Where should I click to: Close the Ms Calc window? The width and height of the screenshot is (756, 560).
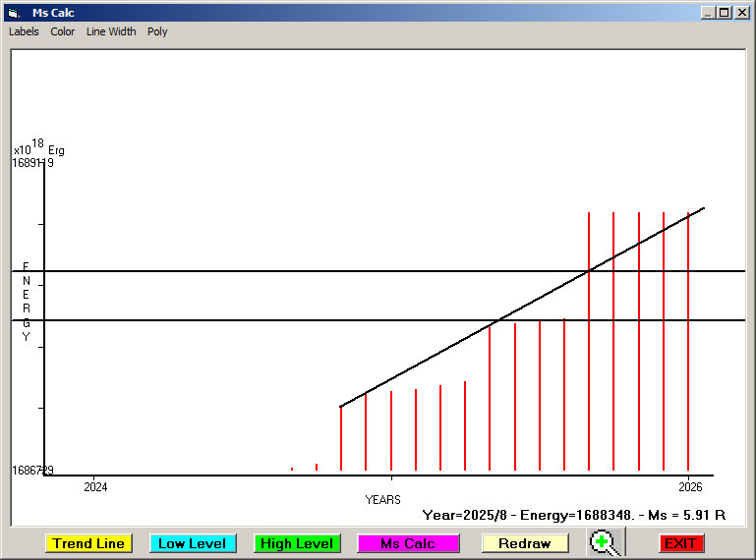(741, 13)
